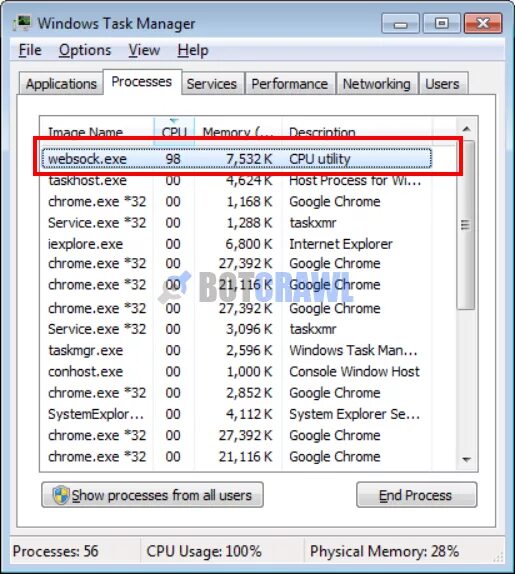Click the Processes: 56 status entry
The height and width of the screenshot is (574, 515).
56,551
